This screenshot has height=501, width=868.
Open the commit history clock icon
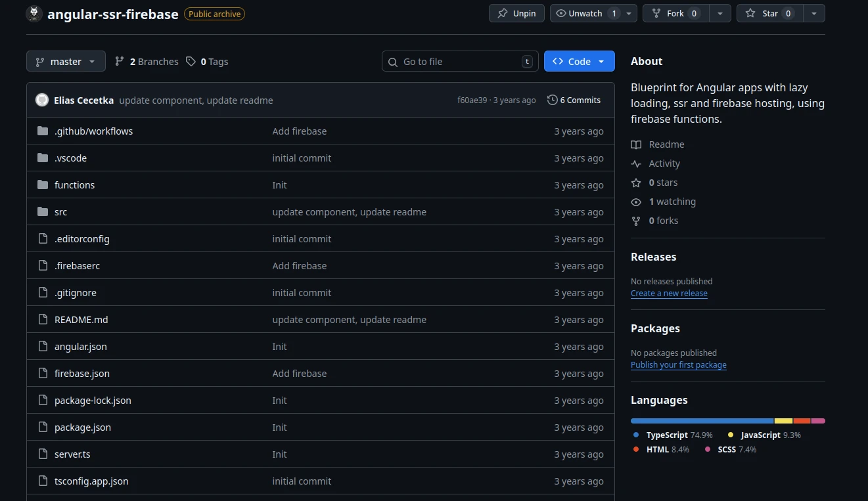(551, 100)
